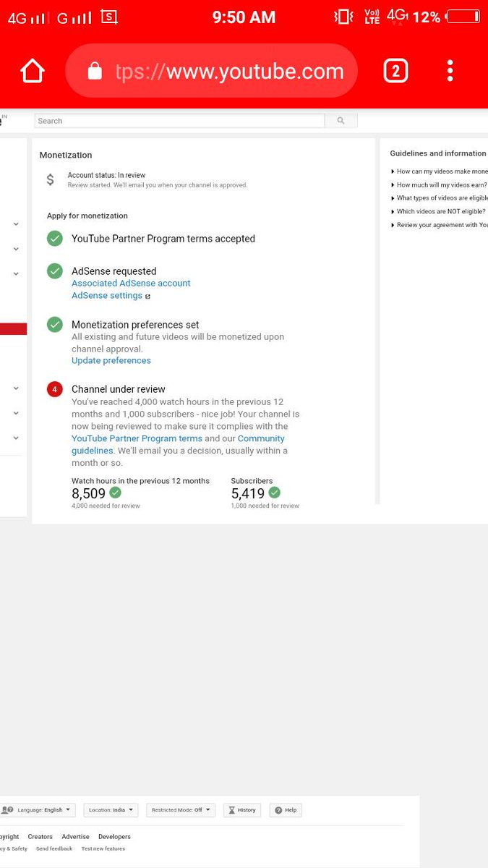488x868 pixels.
Task: Click 'Account status: In review' text
Action: click(106, 175)
